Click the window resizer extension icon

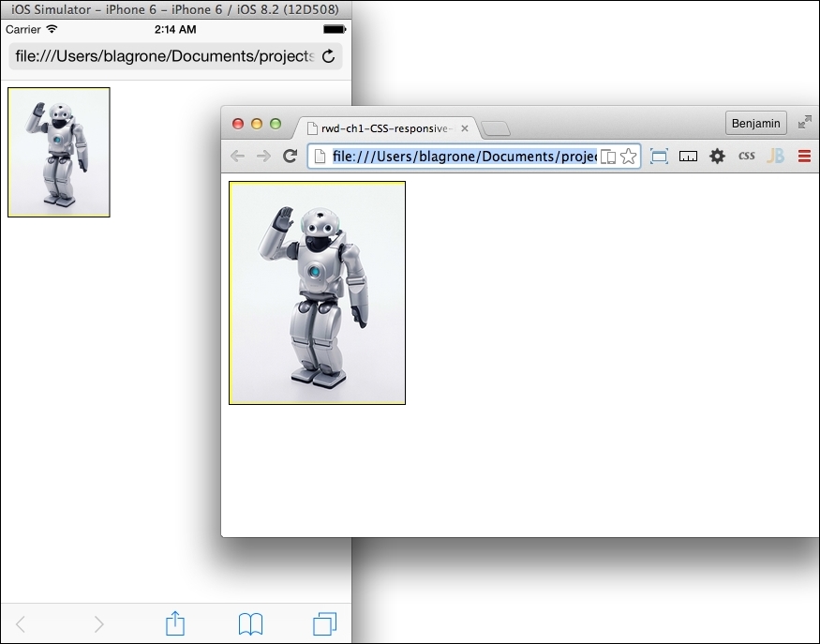click(659, 157)
